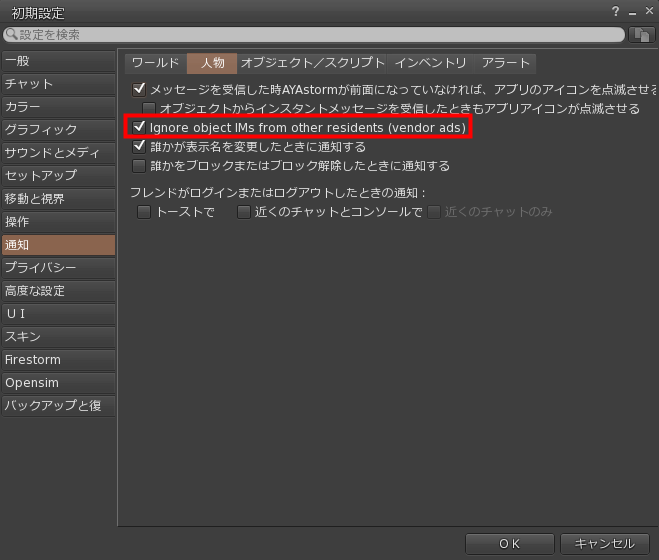The image size is (659, 560).
Task: Open 移動と視界 settings category
Action: [x=58, y=199]
